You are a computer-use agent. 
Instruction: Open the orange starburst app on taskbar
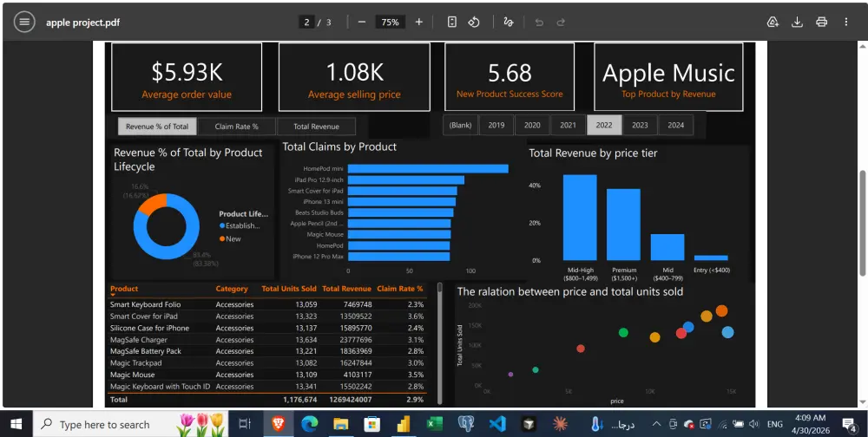tap(560, 424)
